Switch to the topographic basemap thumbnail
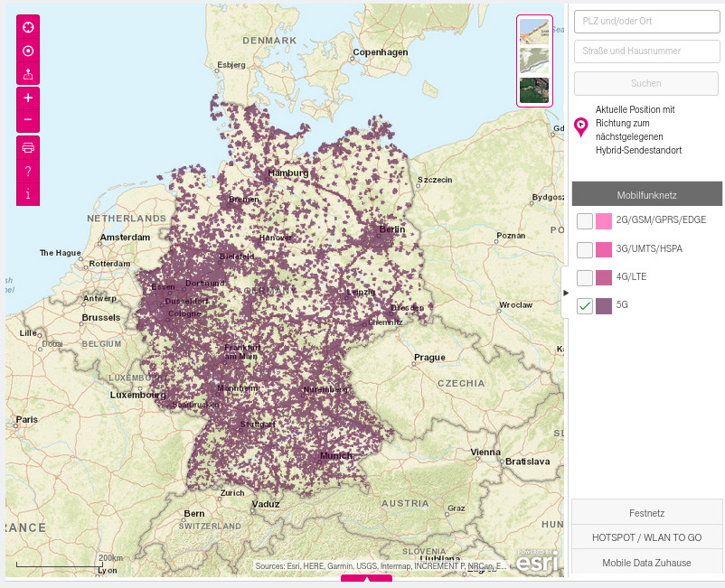This screenshot has width=725, height=588. (534, 58)
